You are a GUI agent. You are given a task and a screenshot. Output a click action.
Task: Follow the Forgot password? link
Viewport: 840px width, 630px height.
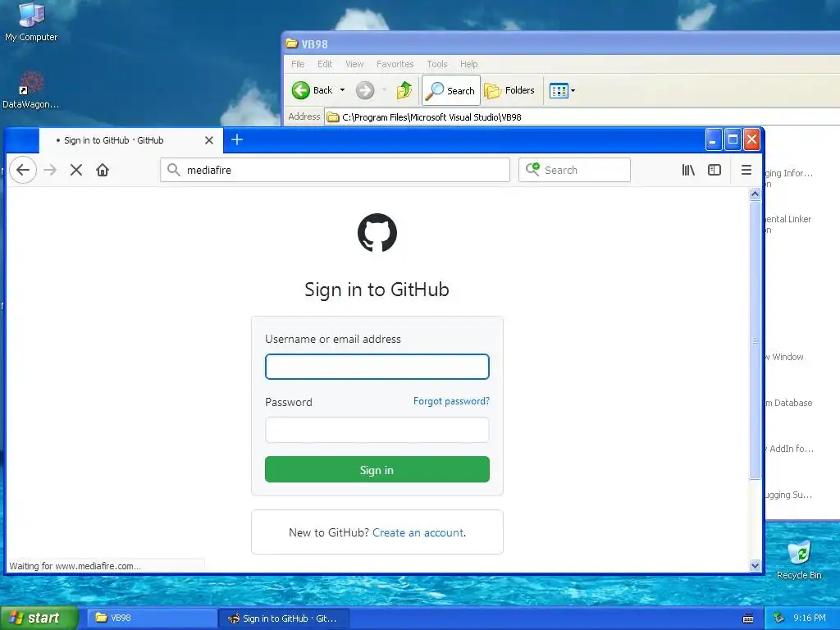pyautogui.click(x=451, y=401)
